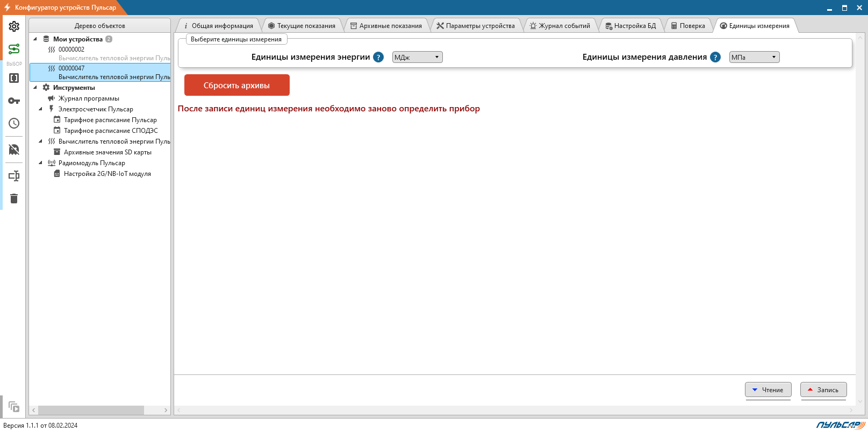Switch to the Общая информация tab

pos(218,26)
